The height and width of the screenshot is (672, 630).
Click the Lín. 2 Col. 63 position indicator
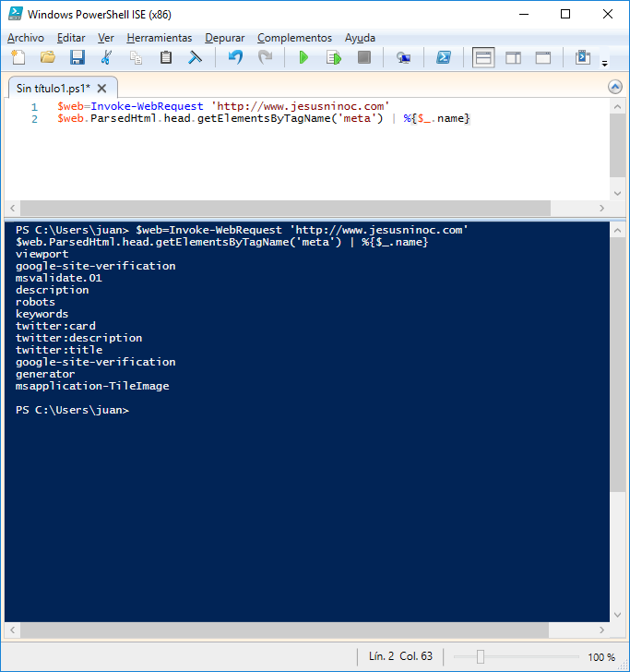(400, 656)
